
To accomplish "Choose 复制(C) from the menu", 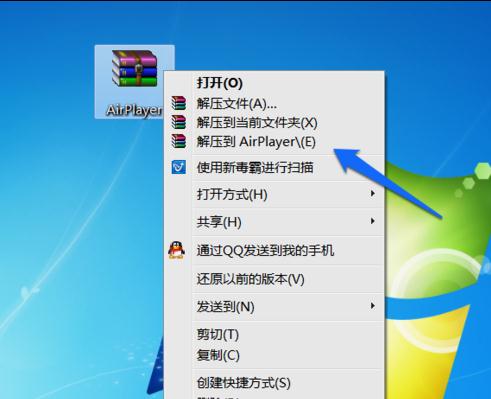I will pos(274,355).
